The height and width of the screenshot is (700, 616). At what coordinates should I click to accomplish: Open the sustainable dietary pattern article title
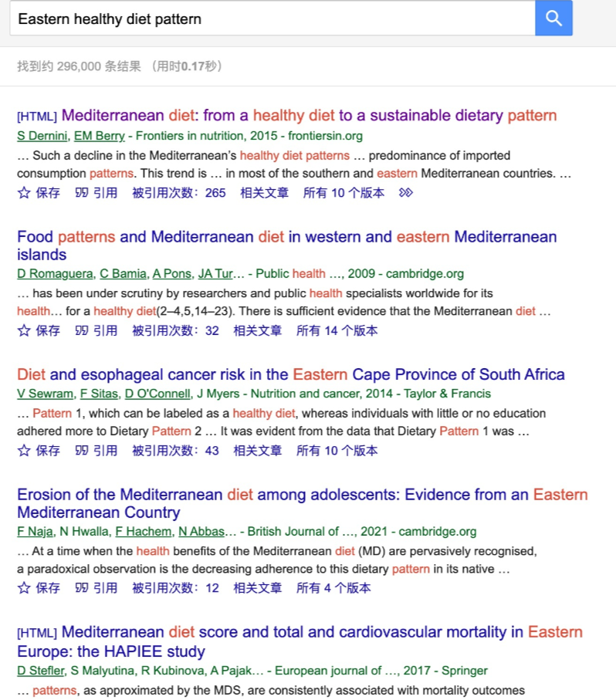[309, 116]
